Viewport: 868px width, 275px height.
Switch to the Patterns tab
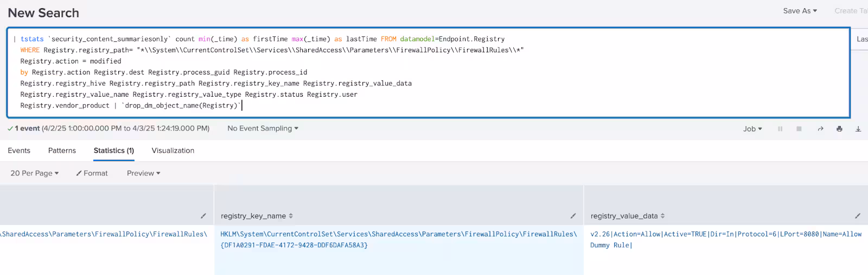tap(62, 151)
